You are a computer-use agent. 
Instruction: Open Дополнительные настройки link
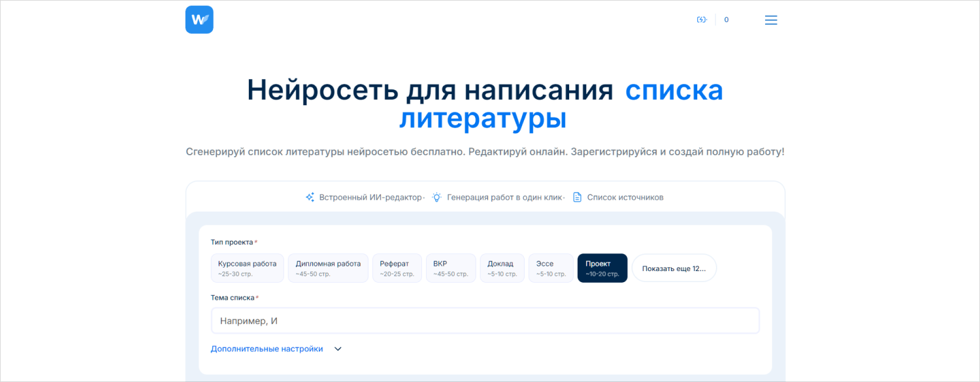click(267, 349)
